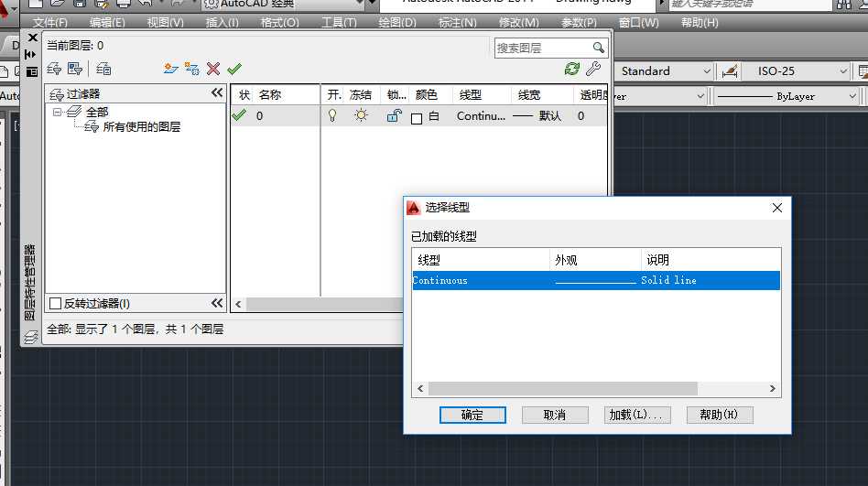The width and height of the screenshot is (868, 486).
Task: Click left arrow of layer list scrollbar
Action: (239, 304)
